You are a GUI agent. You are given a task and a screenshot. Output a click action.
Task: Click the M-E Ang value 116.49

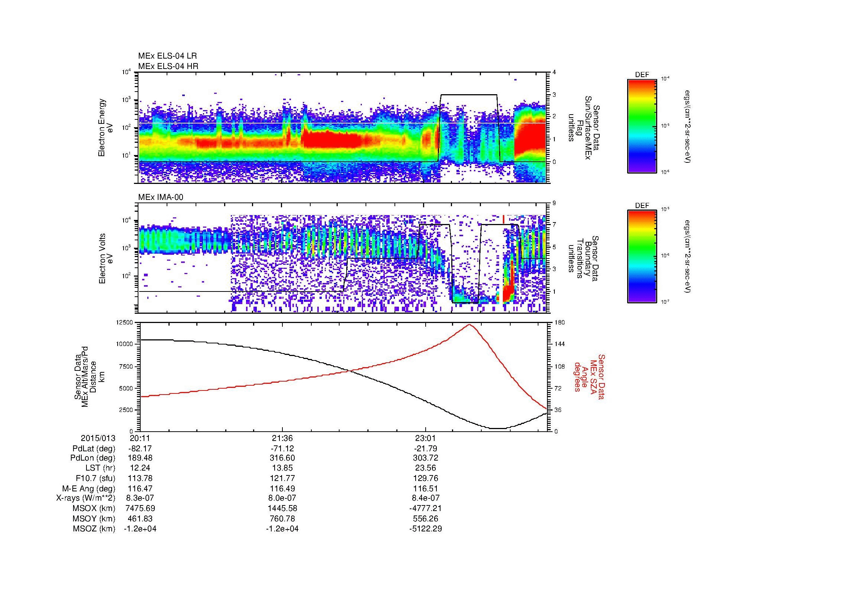point(282,489)
